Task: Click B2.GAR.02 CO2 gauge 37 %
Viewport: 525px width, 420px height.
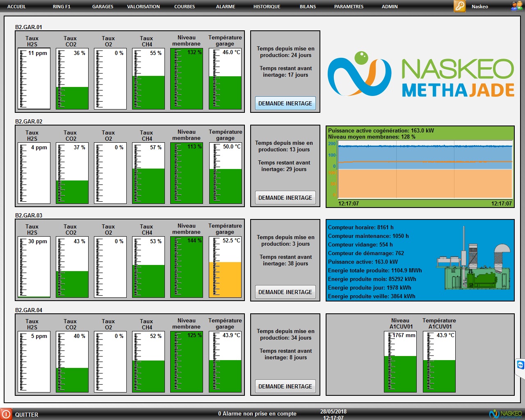Action: coord(72,173)
